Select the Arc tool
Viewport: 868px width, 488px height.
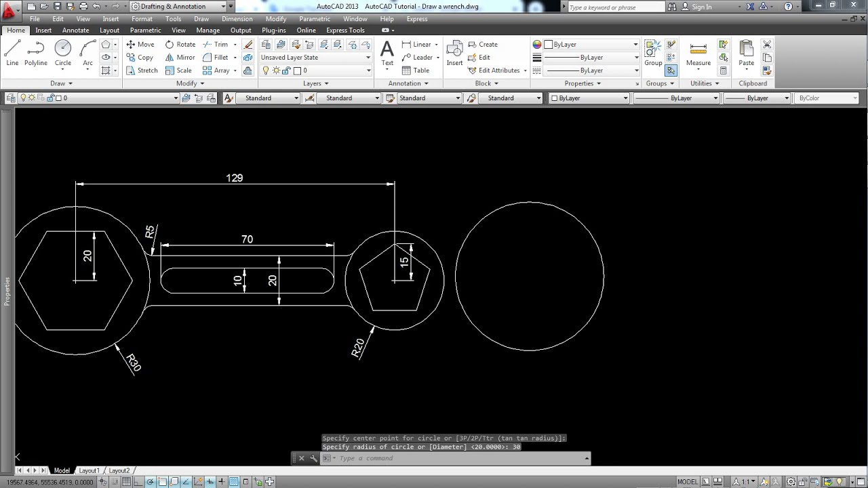(87, 54)
